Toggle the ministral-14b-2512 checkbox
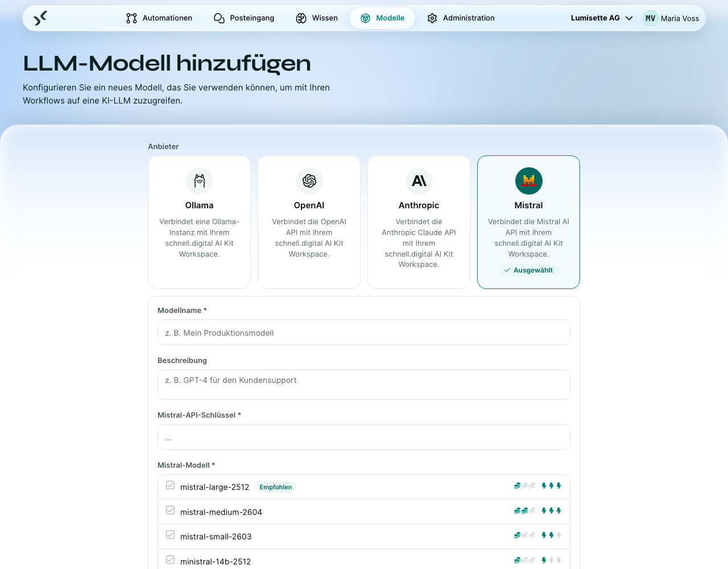Image resolution: width=728 pixels, height=569 pixels. 170,560
